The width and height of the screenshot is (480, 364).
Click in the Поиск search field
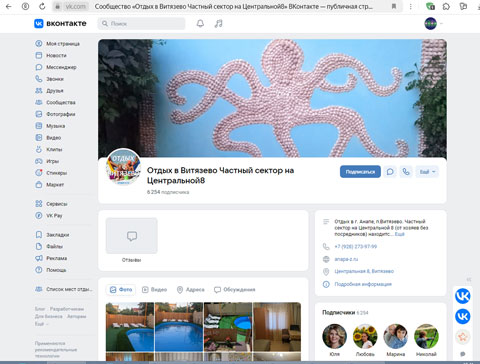141,24
